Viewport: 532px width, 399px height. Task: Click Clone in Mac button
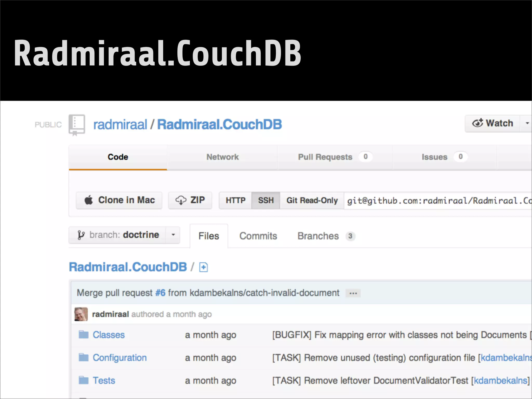(119, 200)
